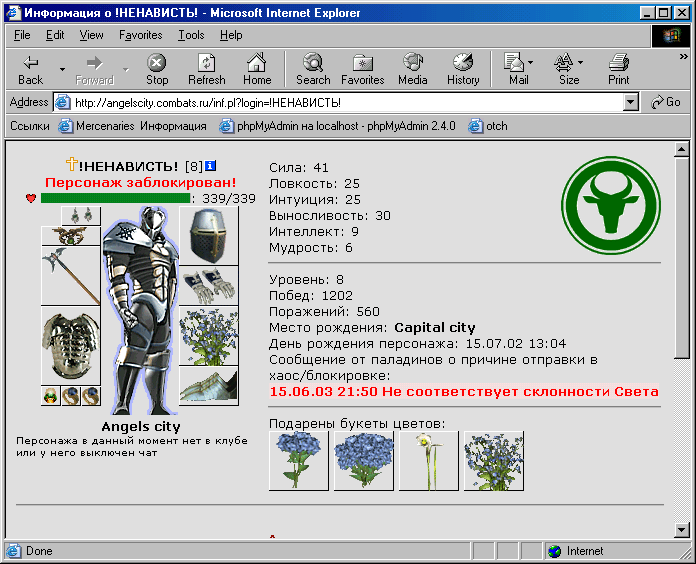Open the Mail button dropdown arrow
Screen dimensions: 696x564
pos(531,63)
